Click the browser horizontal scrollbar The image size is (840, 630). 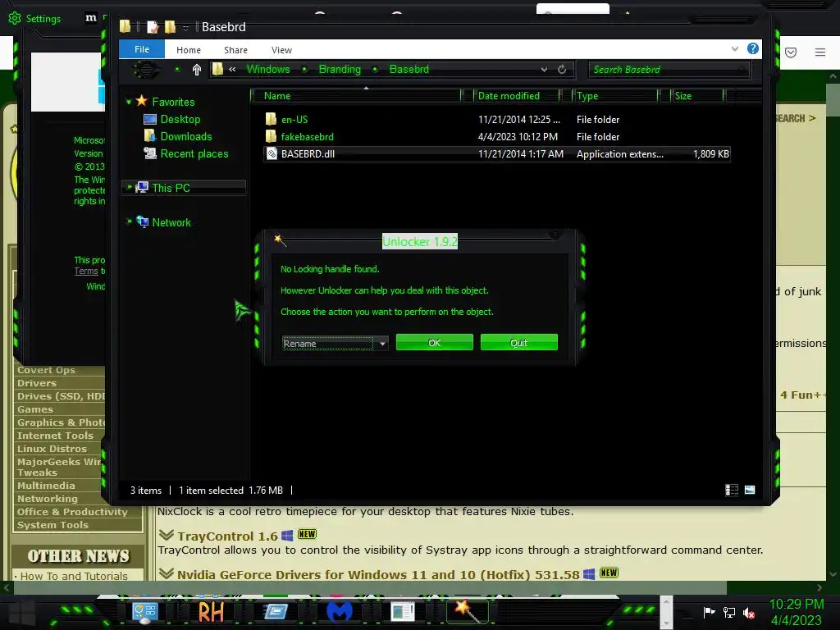[x=370, y=587]
